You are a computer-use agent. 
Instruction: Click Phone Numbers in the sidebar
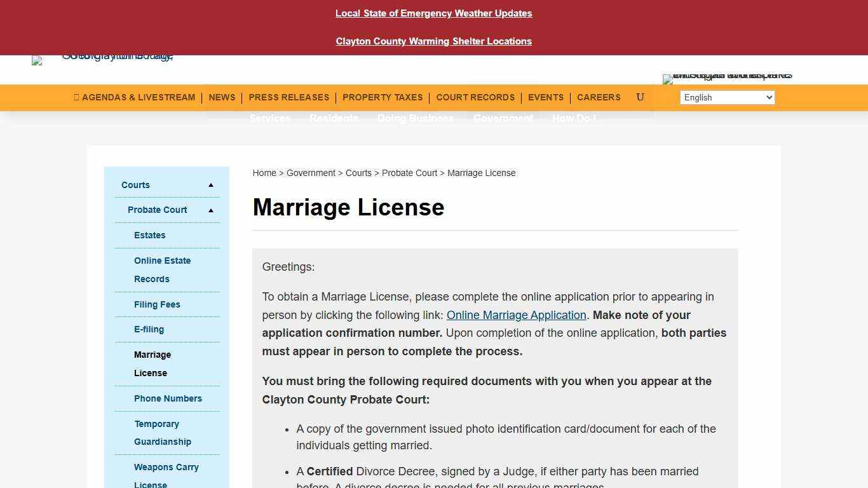tap(168, 398)
